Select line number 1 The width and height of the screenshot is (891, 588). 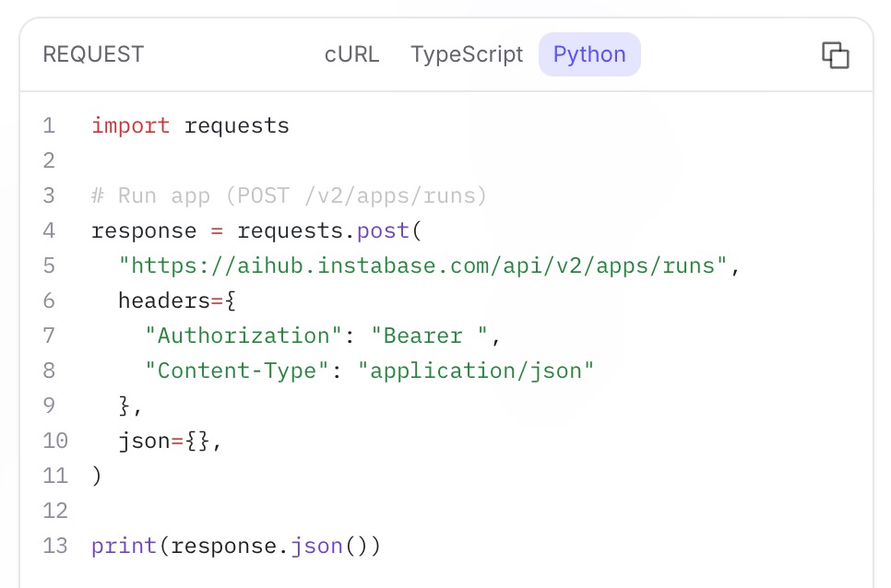49,125
